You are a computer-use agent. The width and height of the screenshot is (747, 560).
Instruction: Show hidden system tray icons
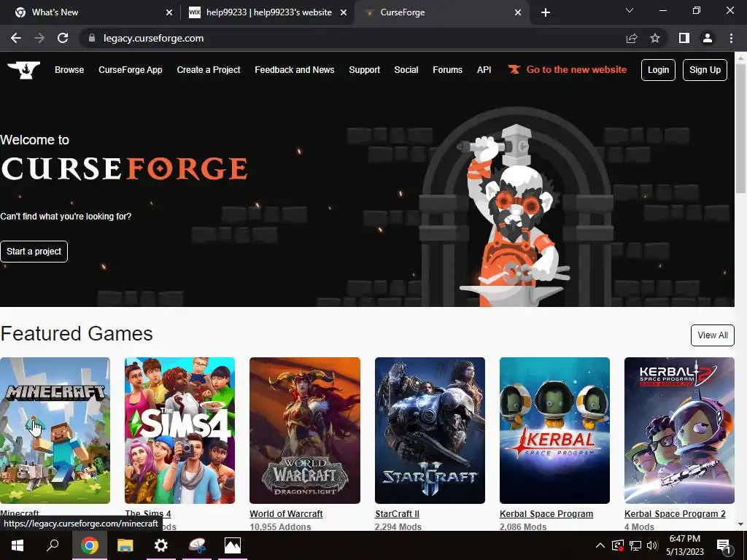[x=600, y=545]
